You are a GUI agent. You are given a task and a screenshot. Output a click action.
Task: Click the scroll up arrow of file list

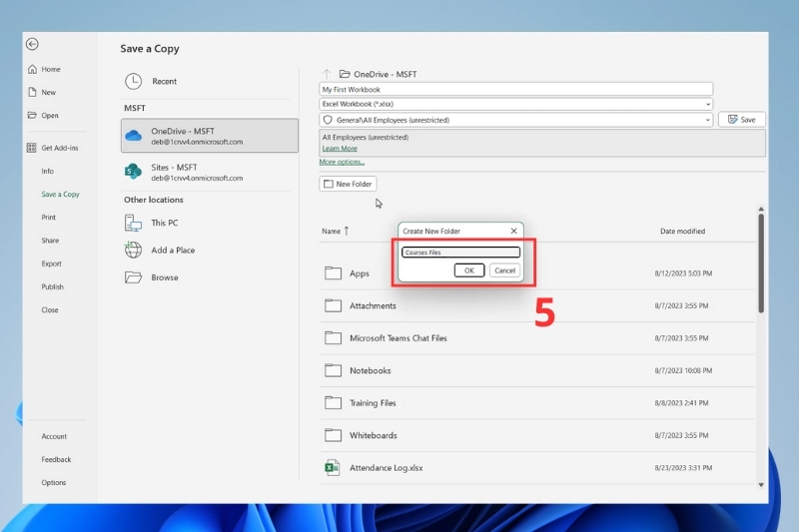[761, 210]
